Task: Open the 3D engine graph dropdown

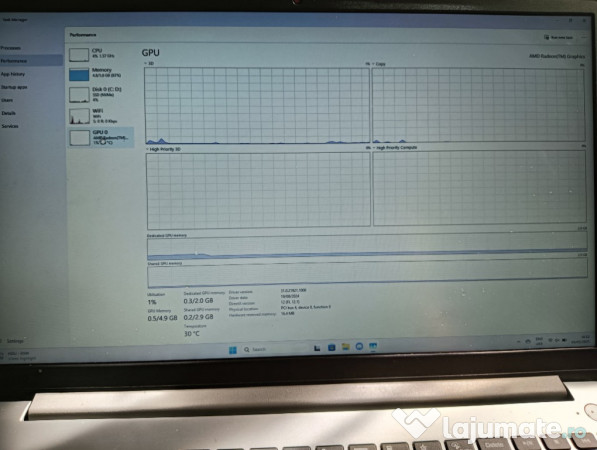Action: tap(145, 63)
